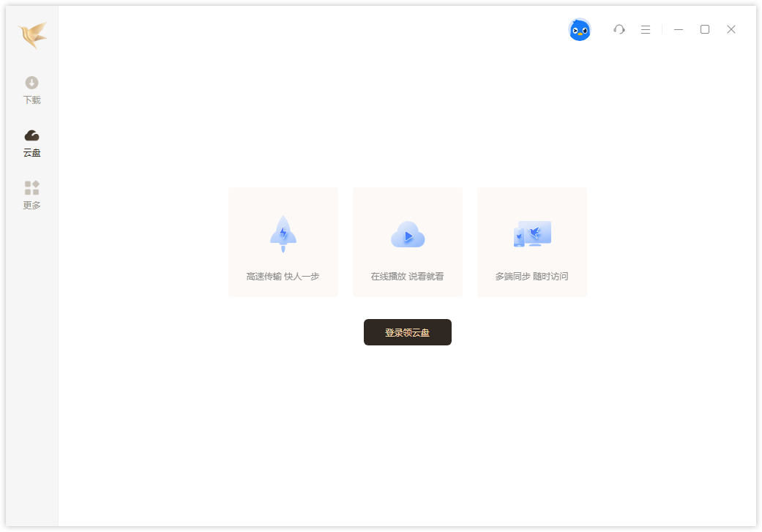Screen dimensions: 762x532
Task: Close the Xunlei window
Action: (x=731, y=29)
